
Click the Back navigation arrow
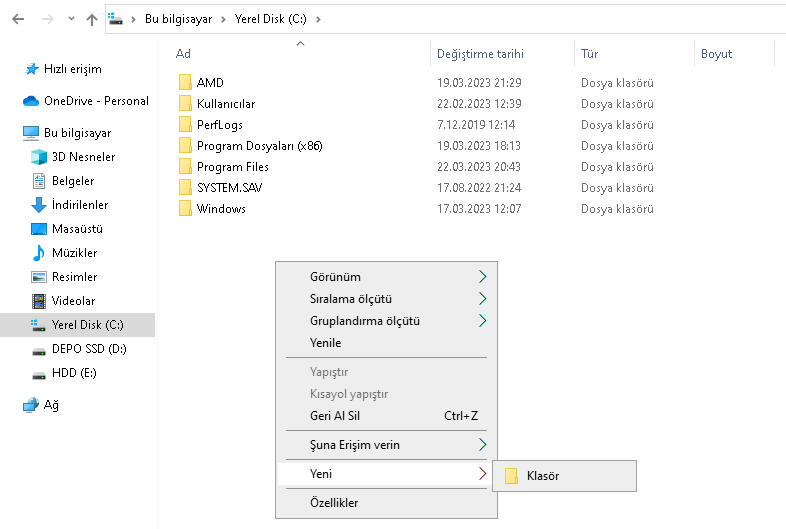(x=18, y=19)
